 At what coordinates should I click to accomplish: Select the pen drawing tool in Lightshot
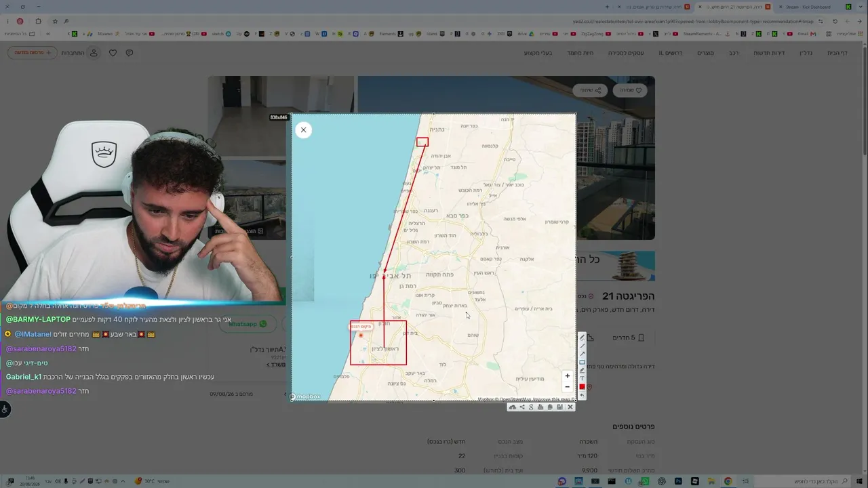pyautogui.click(x=582, y=338)
